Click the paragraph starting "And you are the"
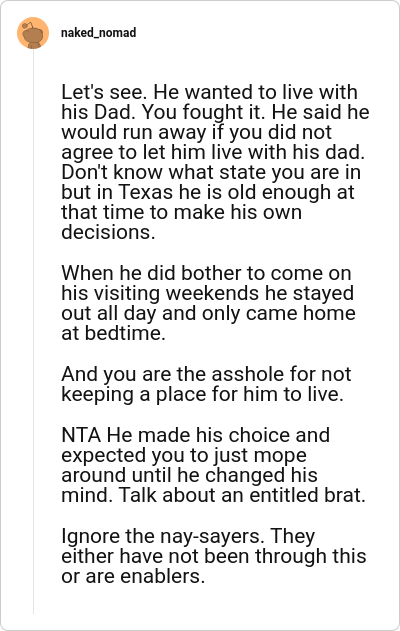The image size is (400, 631). (206, 384)
